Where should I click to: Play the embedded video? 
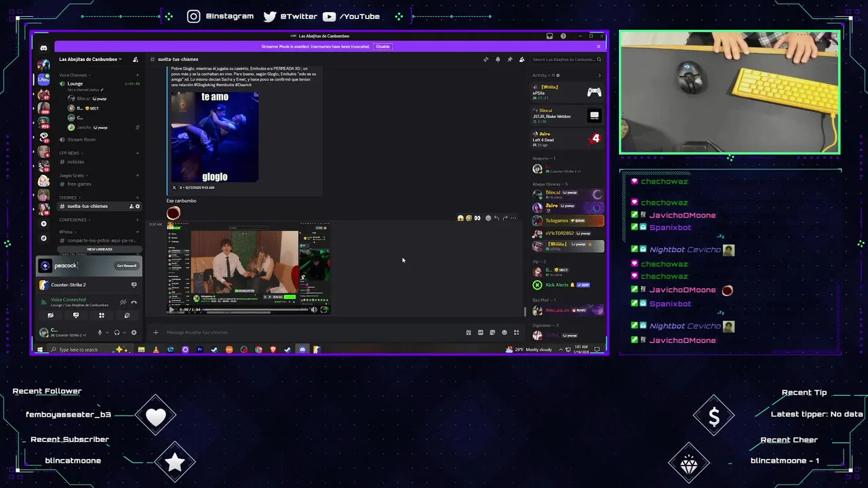coord(172,310)
